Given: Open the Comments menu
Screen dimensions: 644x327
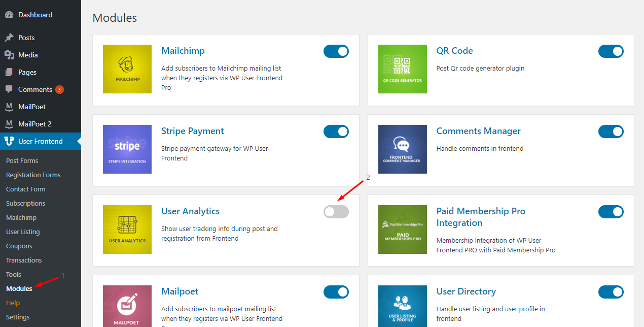Looking at the screenshot, I should coord(41,89).
